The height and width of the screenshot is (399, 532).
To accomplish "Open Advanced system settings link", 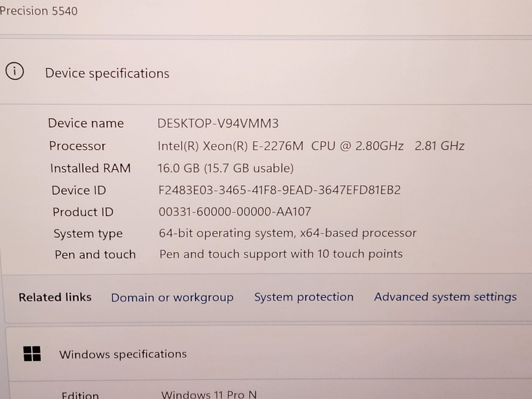I will [446, 297].
